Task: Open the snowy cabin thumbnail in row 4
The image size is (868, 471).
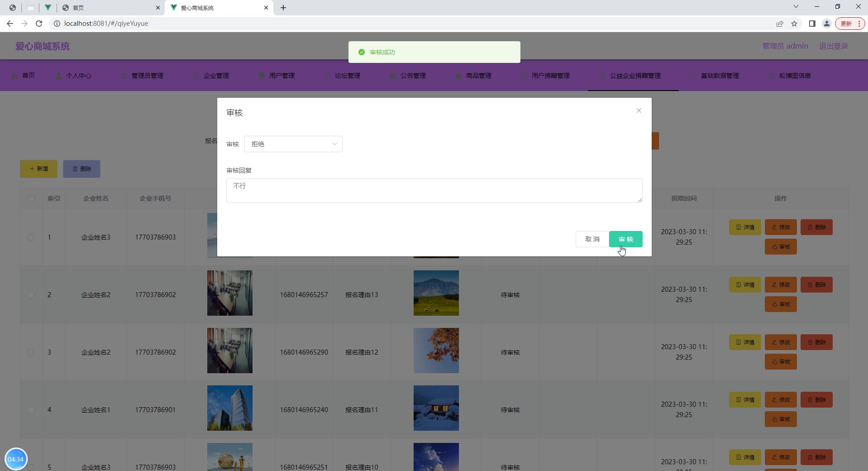Action: click(436, 408)
